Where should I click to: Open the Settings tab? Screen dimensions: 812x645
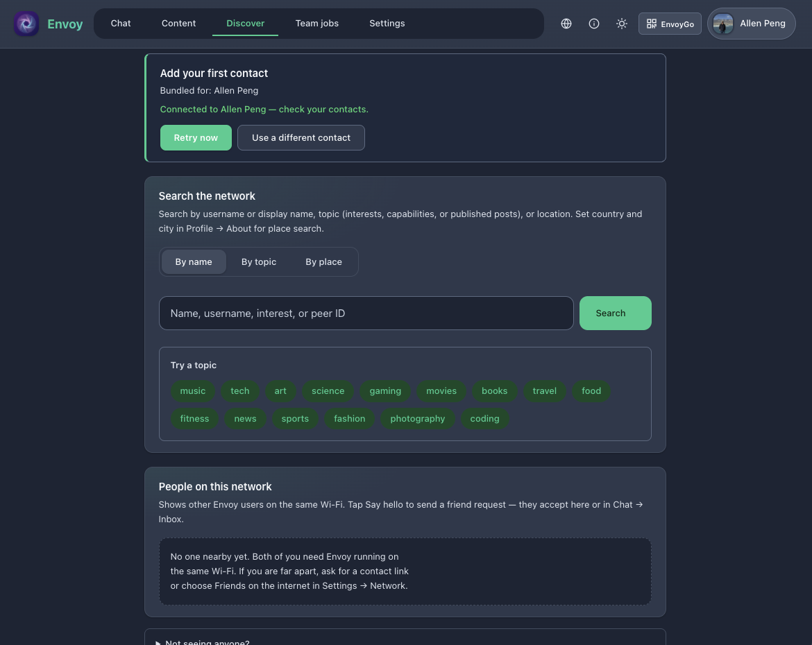tap(387, 24)
